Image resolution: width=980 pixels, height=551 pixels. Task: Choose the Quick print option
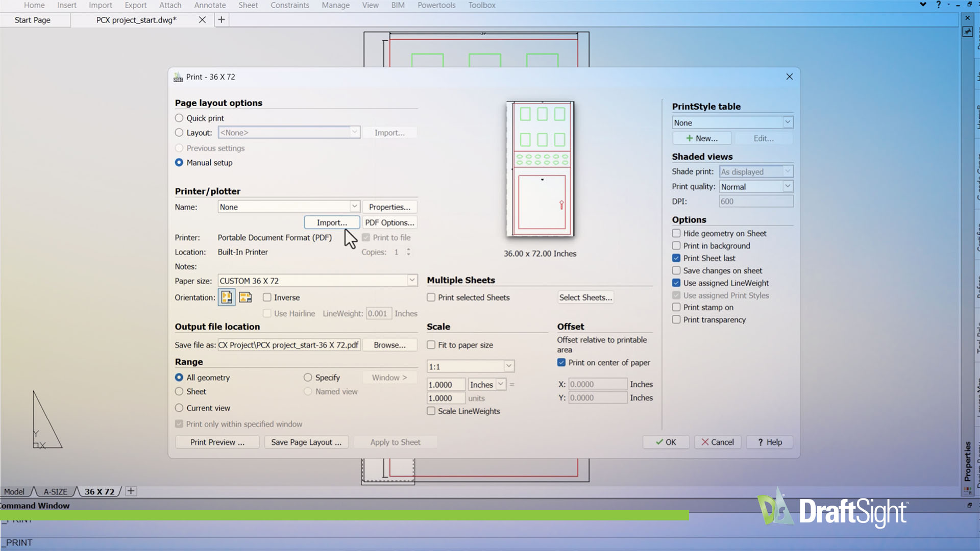[x=179, y=118]
